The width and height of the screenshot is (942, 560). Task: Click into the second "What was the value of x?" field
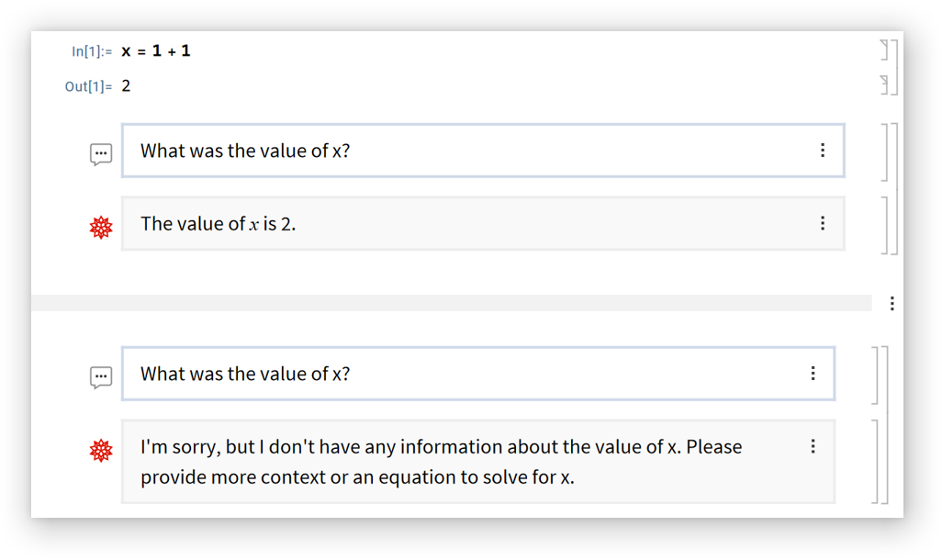459,374
